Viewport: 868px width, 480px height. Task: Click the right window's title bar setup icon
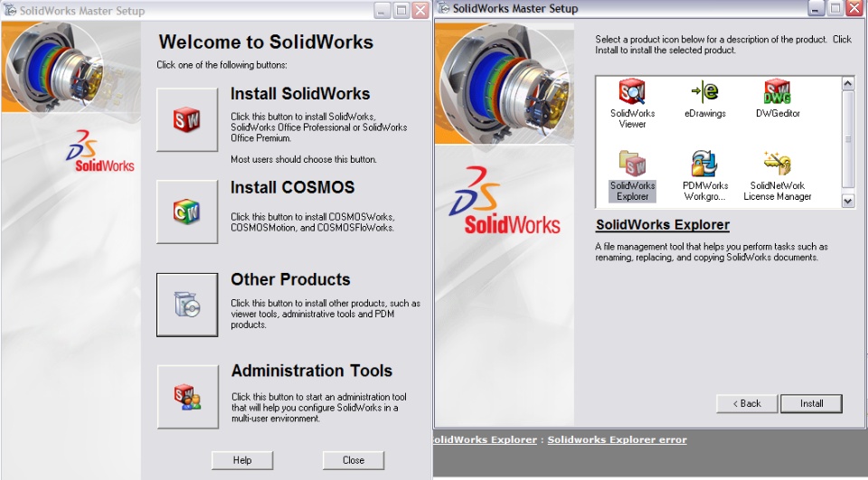[443, 8]
